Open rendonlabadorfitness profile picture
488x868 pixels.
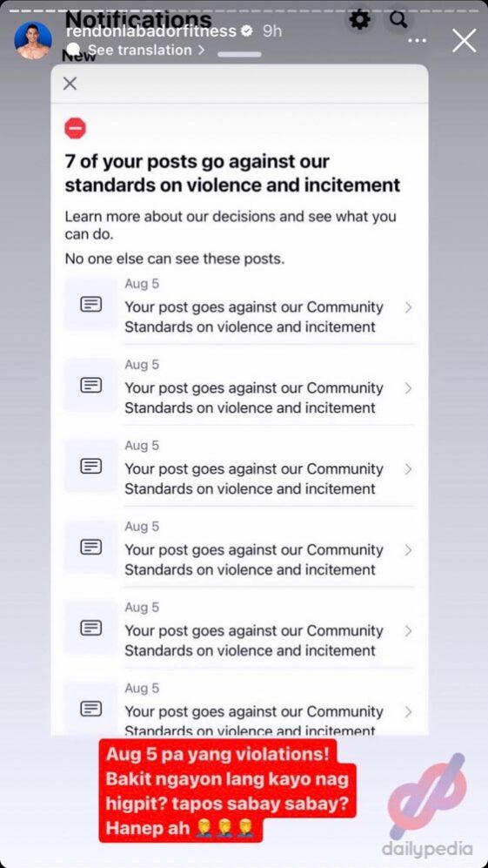tap(33, 41)
